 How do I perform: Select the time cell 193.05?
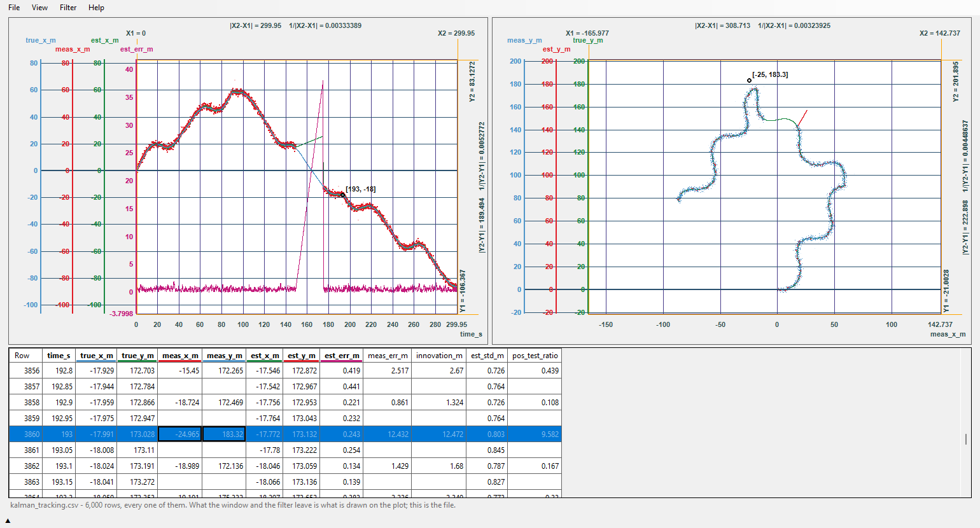[59, 450]
